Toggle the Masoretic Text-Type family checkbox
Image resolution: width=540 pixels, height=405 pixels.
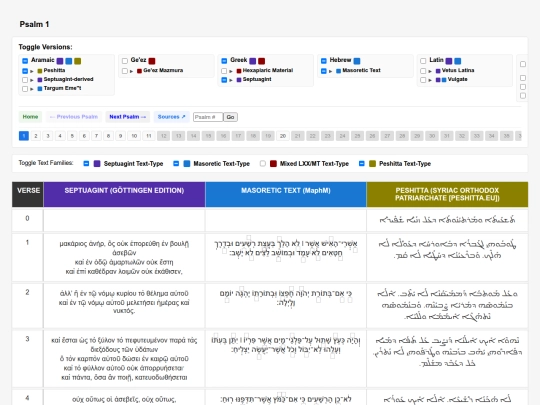coord(176,164)
